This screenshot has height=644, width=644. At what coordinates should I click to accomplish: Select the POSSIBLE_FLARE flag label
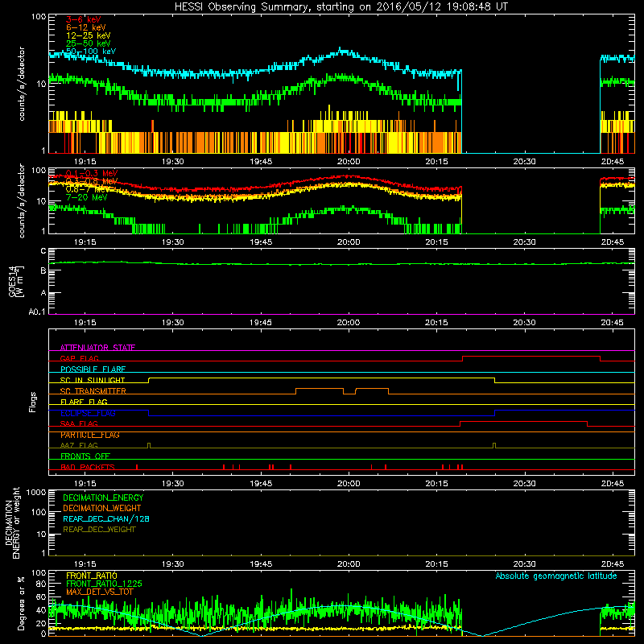point(93,369)
